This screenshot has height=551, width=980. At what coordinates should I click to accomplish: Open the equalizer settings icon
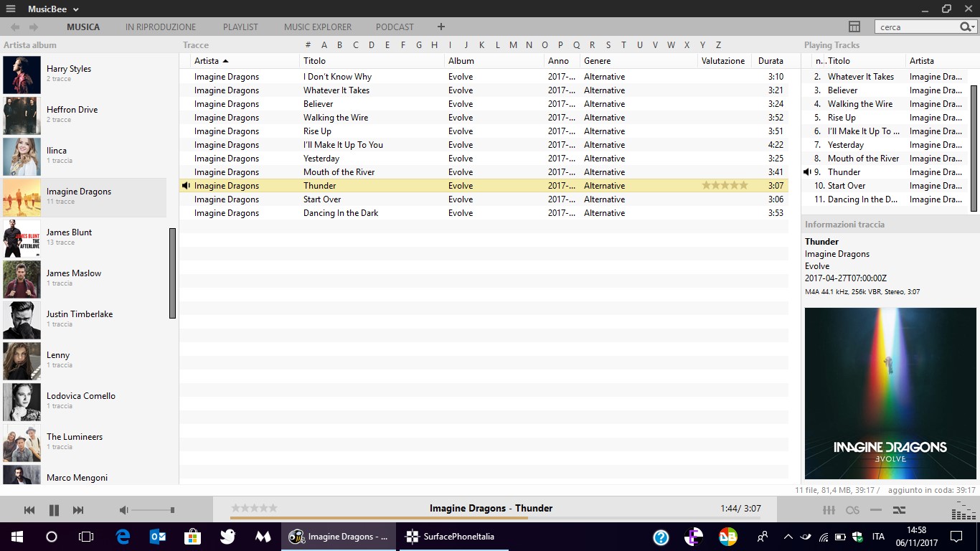[829, 510]
